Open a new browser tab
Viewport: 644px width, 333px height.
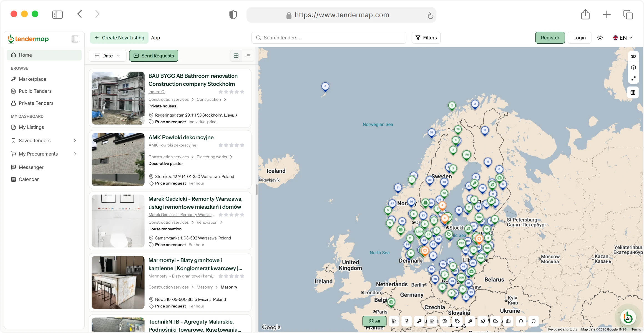coord(607,14)
